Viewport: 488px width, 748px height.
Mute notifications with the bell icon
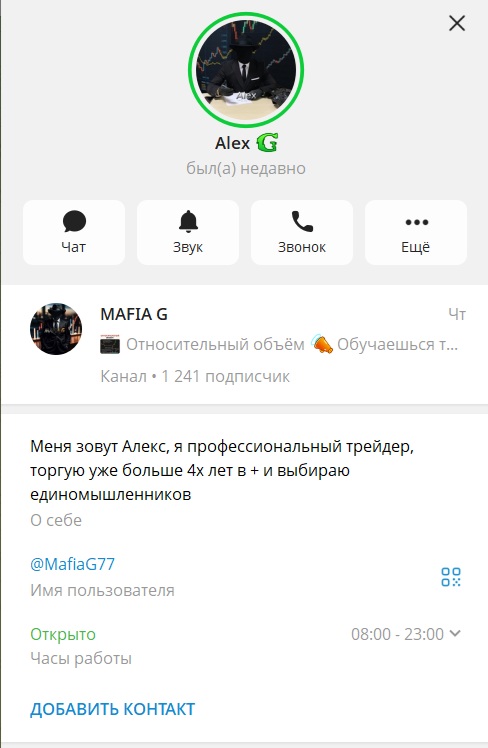click(x=188, y=221)
